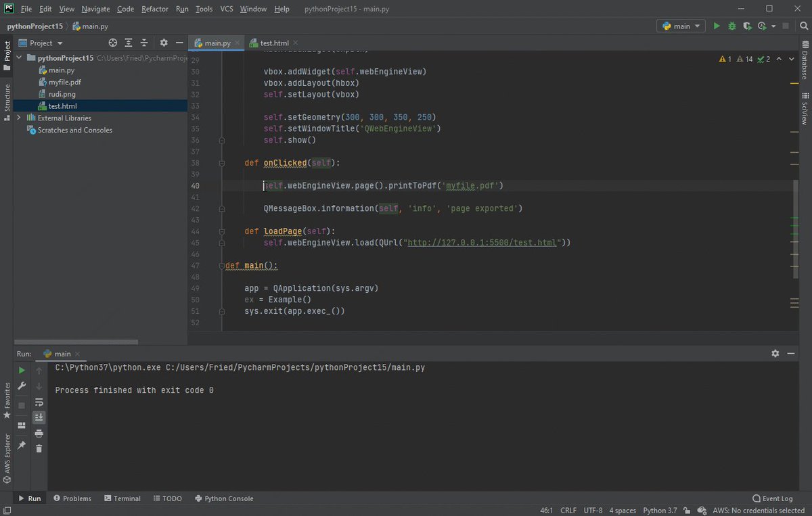Open the Navigate menu

[x=95, y=9]
